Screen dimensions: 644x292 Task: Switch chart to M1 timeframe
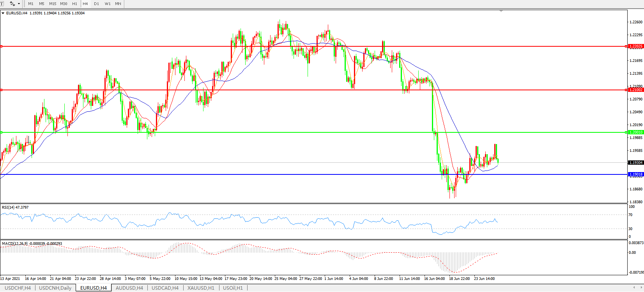31,4
